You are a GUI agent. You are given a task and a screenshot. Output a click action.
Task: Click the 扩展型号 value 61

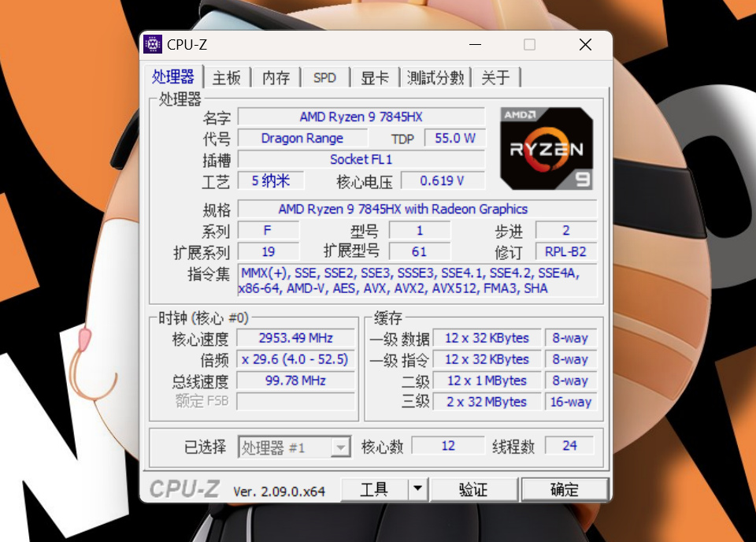(x=420, y=252)
